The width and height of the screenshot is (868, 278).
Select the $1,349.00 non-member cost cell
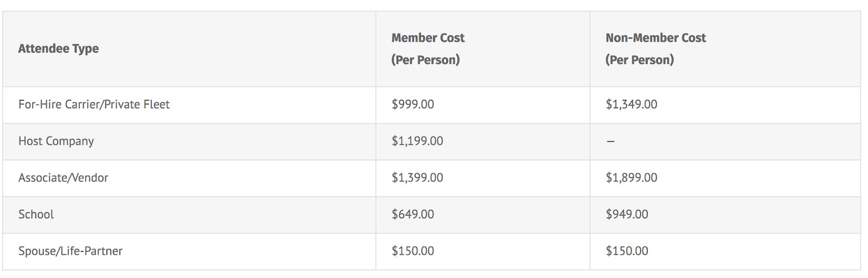point(631,105)
